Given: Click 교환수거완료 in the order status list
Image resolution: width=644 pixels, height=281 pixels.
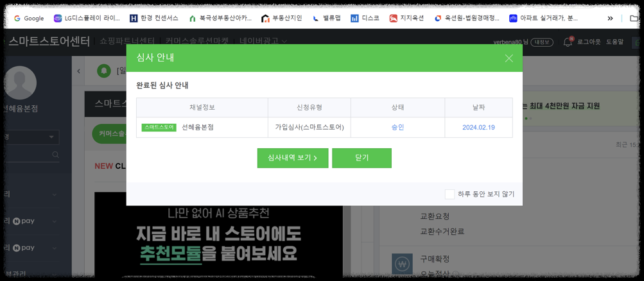Looking at the screenshot, I should (442, 232).
